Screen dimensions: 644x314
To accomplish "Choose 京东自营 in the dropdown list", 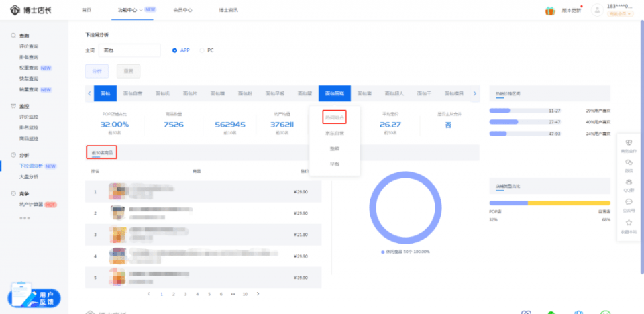I will pos(334,133).
